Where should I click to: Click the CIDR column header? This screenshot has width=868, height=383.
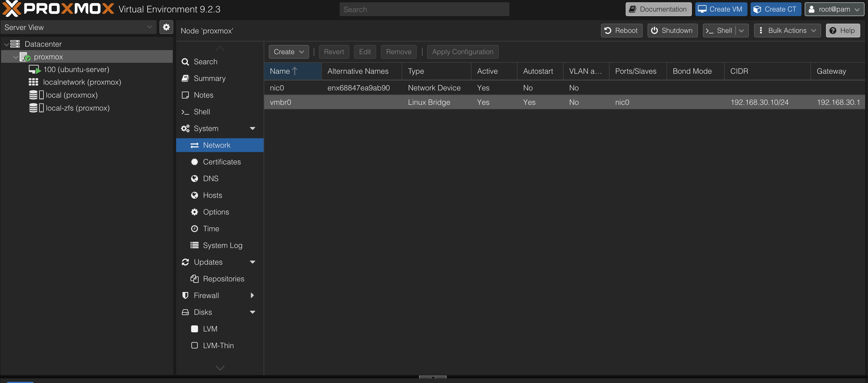pos(767,71)
